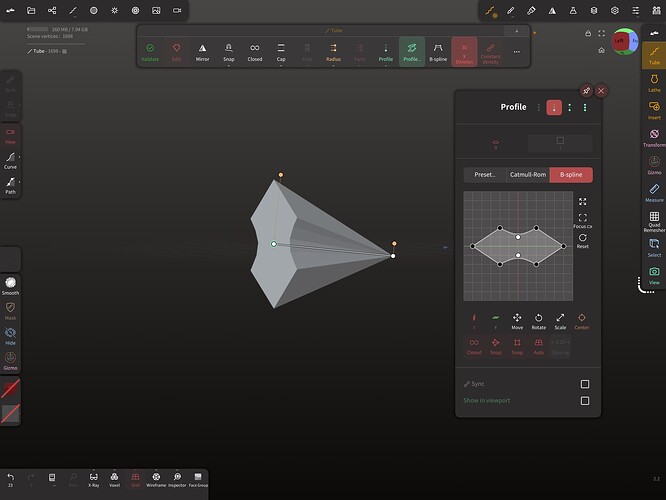Select the Rotate tool below the profile graph
This screenshot has width=666, height=500.
539,321
